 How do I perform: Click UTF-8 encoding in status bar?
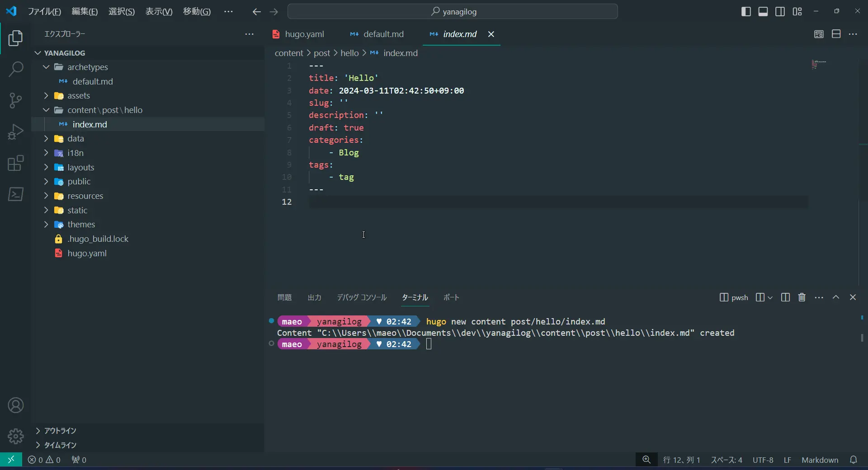[x=763, y=460]
